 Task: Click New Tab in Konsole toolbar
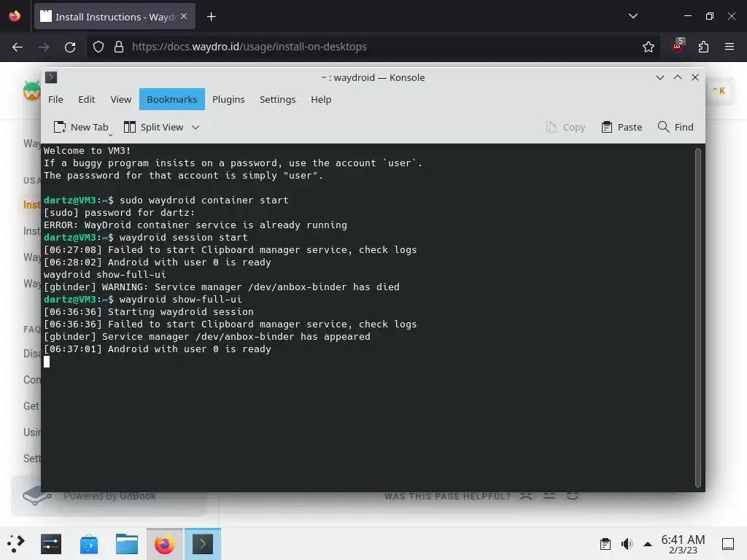click(x=81, y=127)
